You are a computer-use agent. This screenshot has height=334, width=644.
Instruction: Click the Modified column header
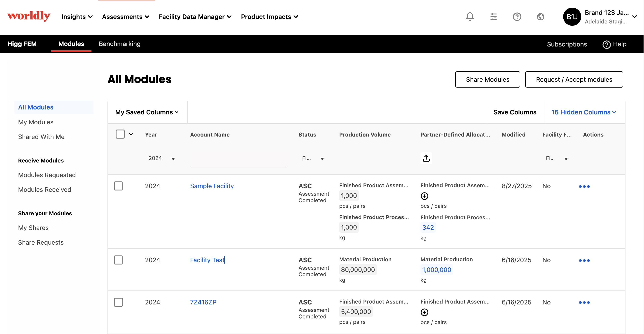tap(513, 135)
